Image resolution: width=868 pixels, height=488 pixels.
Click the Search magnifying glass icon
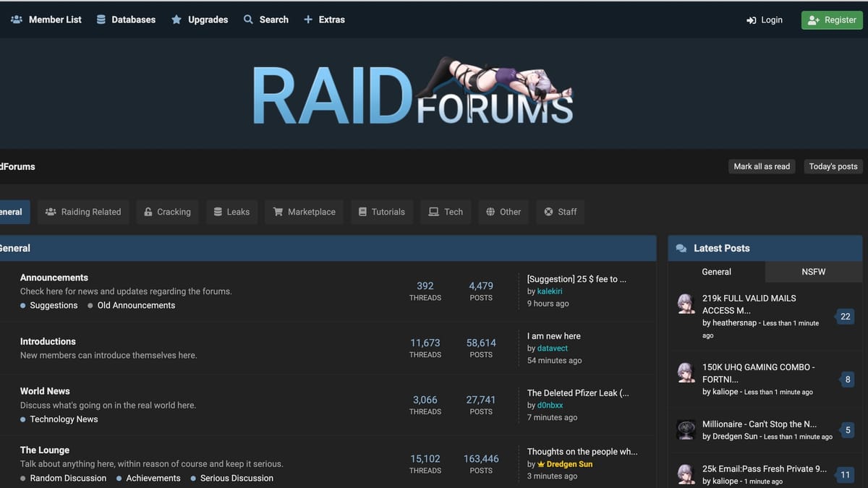pos(248,20)
